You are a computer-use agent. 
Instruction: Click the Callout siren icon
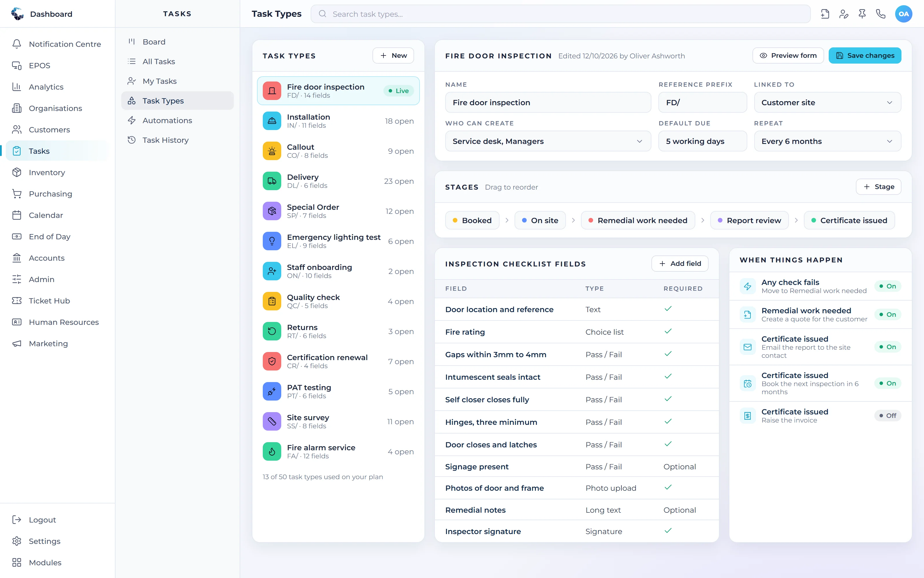(x=272, y=151)
